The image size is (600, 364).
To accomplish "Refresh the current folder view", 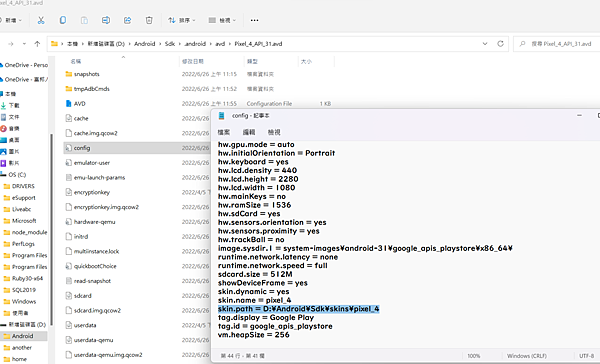I will pos(500,44).
